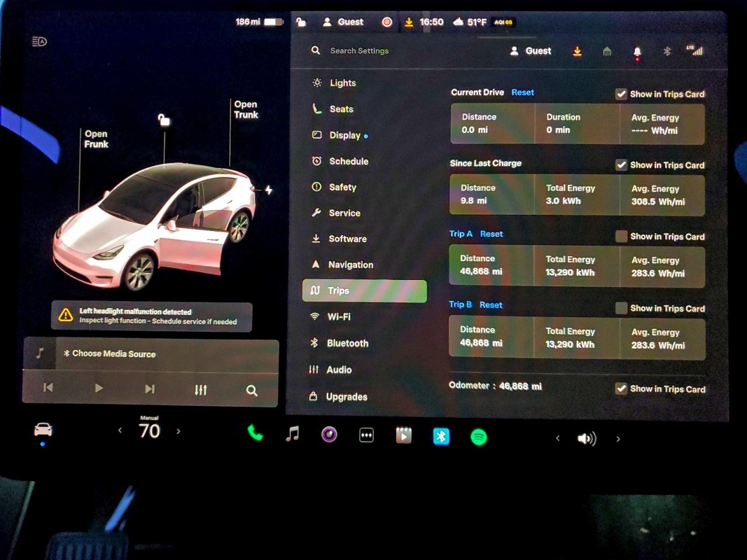The image size is (747, 560).
Task: Enable Show in Trips Card for Trip A
Action: [622, 236]
